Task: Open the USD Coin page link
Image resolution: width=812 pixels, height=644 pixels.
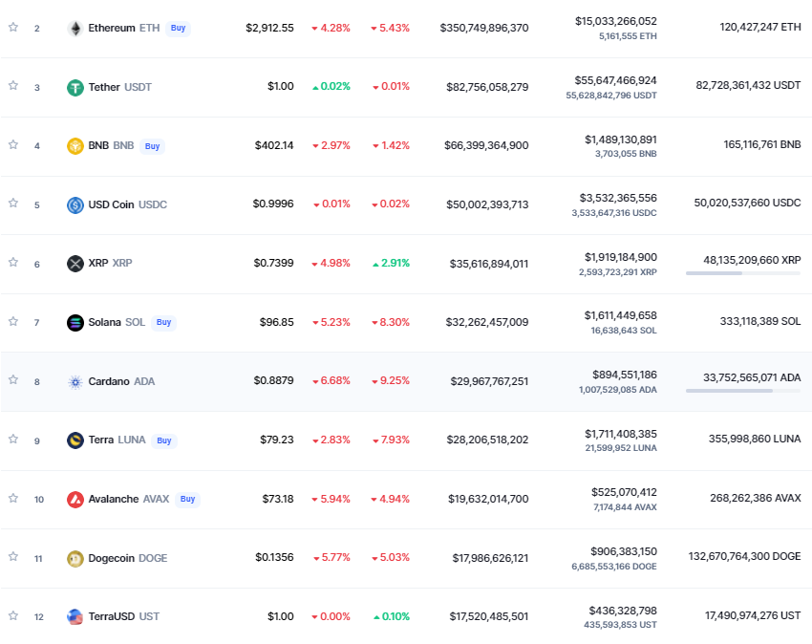Action: [x=127, y=204]
